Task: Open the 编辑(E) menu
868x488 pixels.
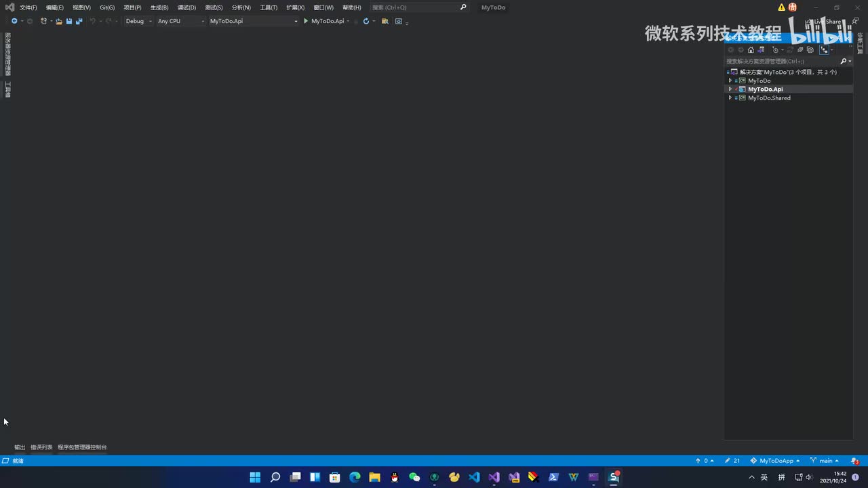Action: (55, 7)
